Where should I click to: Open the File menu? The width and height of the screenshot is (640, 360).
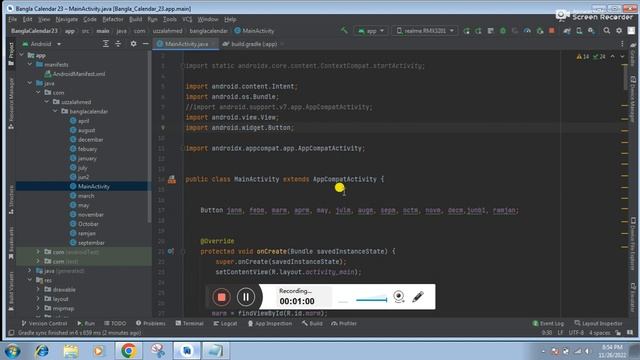(13, 19)
